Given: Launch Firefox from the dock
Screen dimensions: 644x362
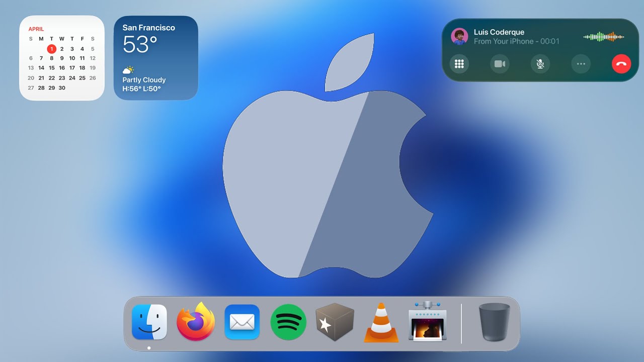Looking at the screenshot, I should click(196, 322).
